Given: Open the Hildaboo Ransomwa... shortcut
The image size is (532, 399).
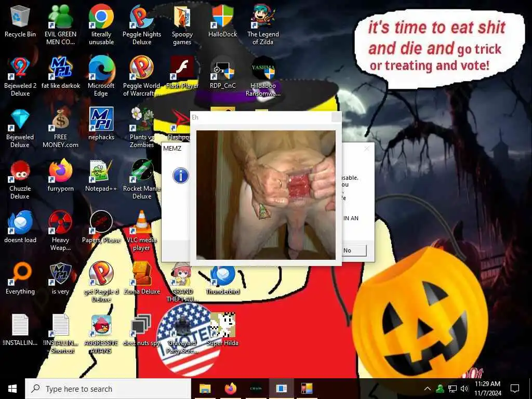Looking at the screenshot, I should 263,77.
